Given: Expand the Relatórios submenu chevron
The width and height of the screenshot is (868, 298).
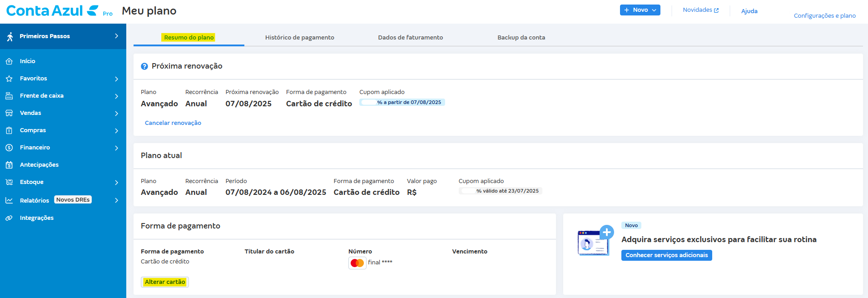Looking at the screenshot, I should click(x=117, y=200).
